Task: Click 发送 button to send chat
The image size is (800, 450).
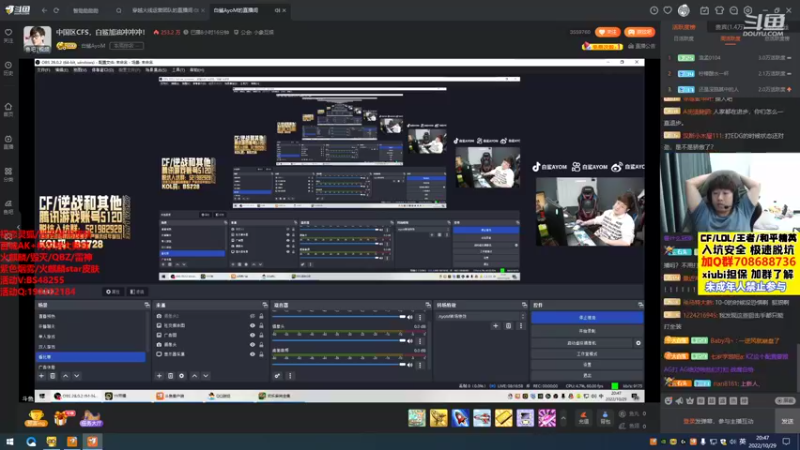Action: (x=787, y=421)
